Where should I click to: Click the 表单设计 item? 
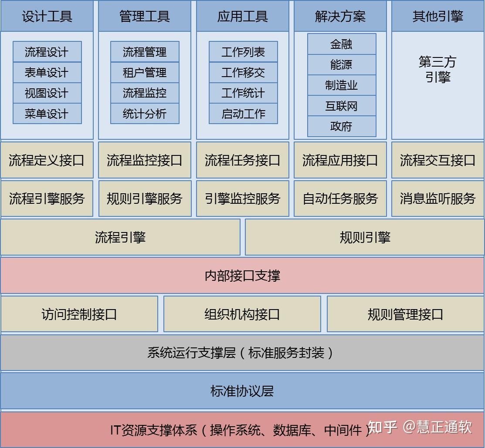47,72
